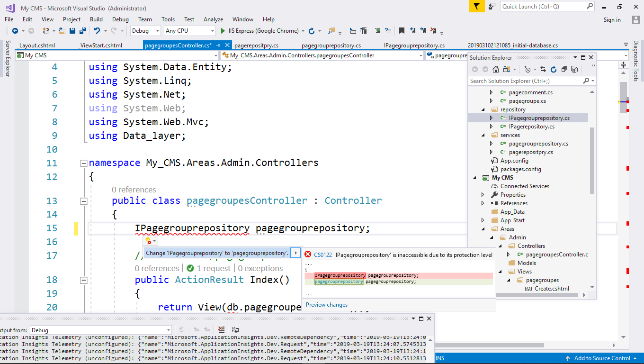Image resolution: width=644 pixels, height=364 pixels.
Task: Click the Clear All icon in Output panel
Action: pyautogui.click(x=222, y=330)
